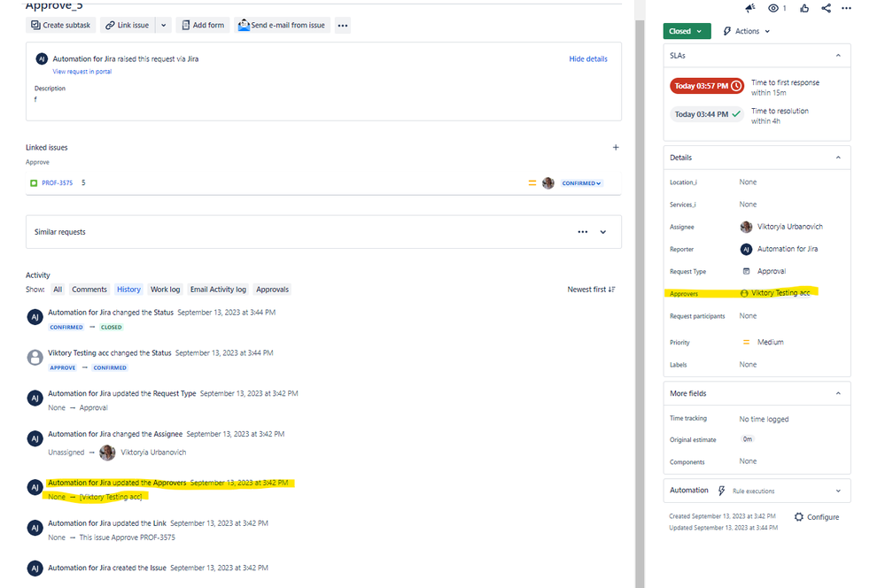Open the more actions ellipsis in issue toolbar
885x588 pixels.
[343, 26]
